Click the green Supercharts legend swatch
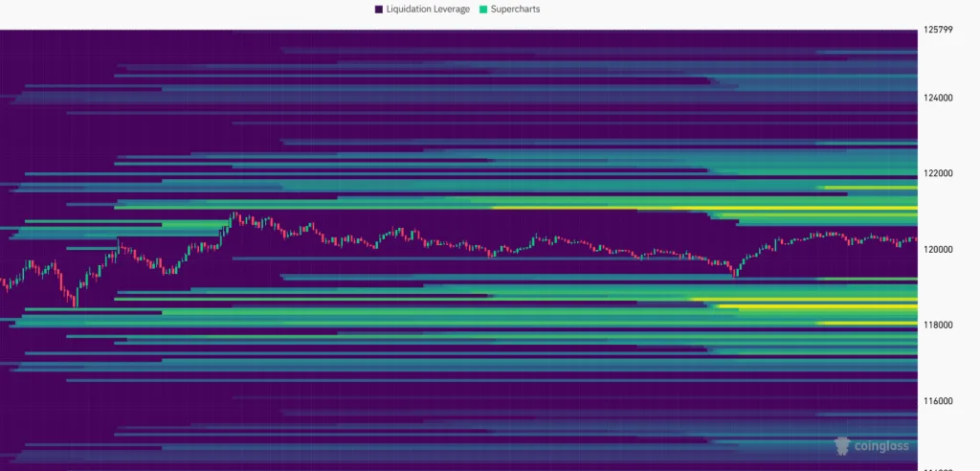 coord(484,9)
